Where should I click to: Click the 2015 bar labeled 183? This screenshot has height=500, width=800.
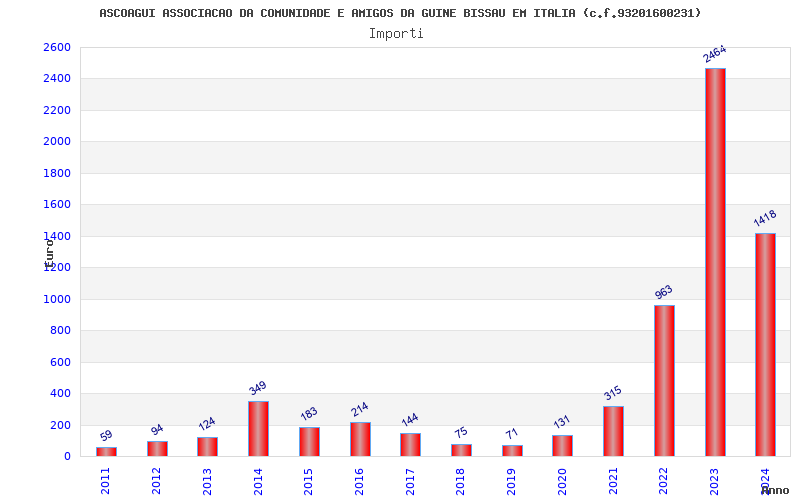tap(309, 442)
